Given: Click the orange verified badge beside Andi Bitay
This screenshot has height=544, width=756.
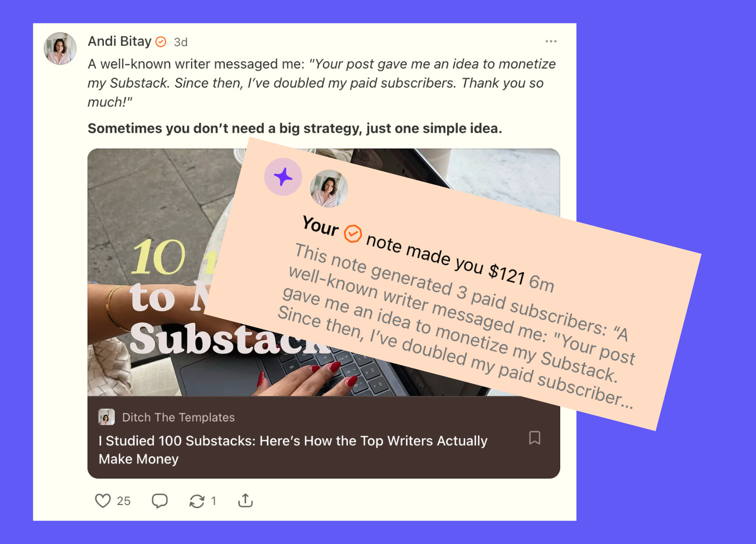Looking at the screenshot, I should pos(161,42).
